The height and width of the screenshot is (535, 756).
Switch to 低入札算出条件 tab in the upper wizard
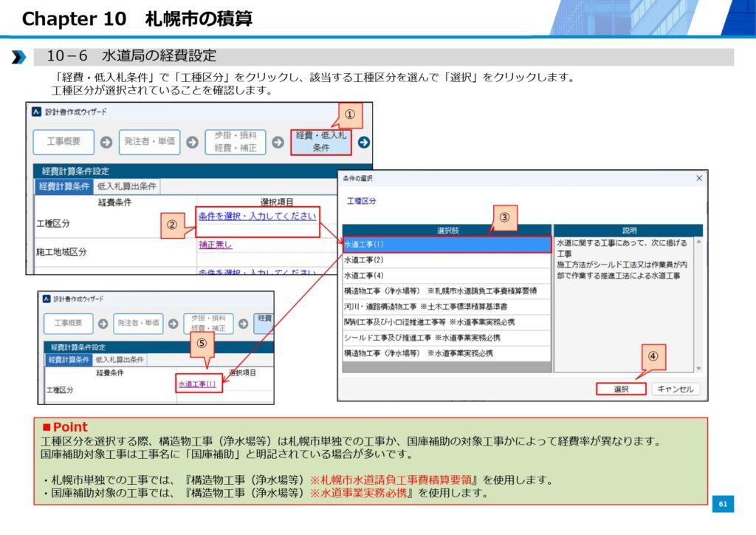[126, 187]
